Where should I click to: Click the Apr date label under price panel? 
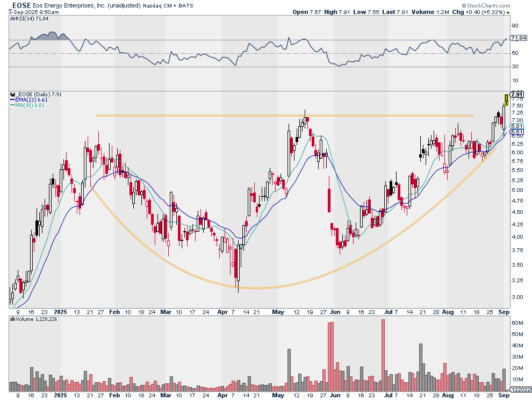pyautogui.click(x=222, y=312)
